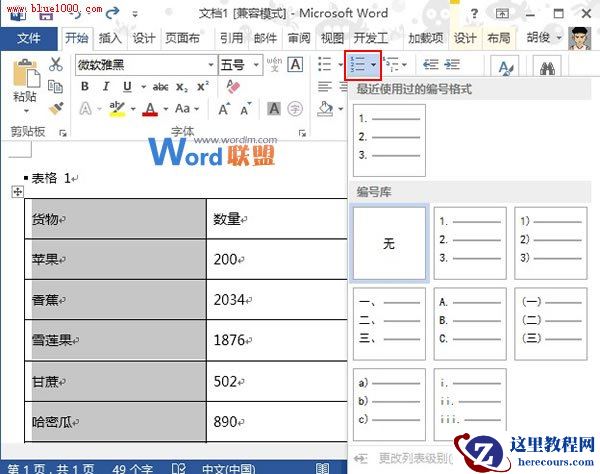Switch to the 页面布局 tab

click(182, 38)
